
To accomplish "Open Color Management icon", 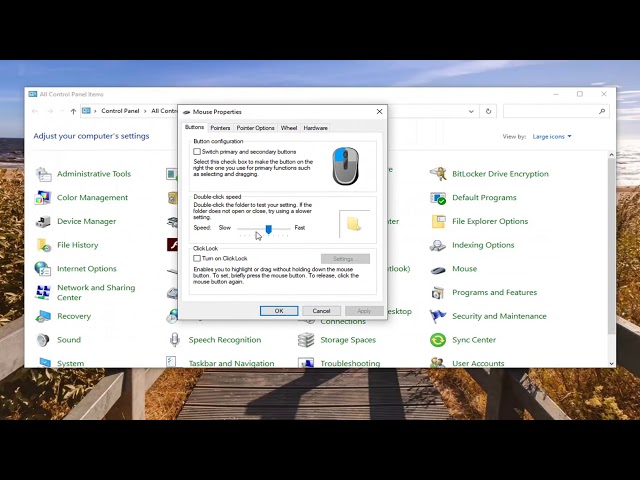I will 43,198.
